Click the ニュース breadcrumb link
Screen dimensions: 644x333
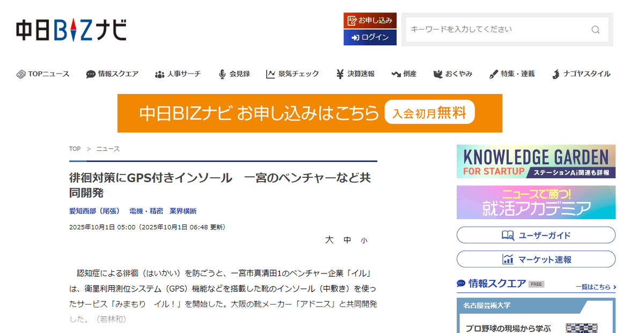108,149
